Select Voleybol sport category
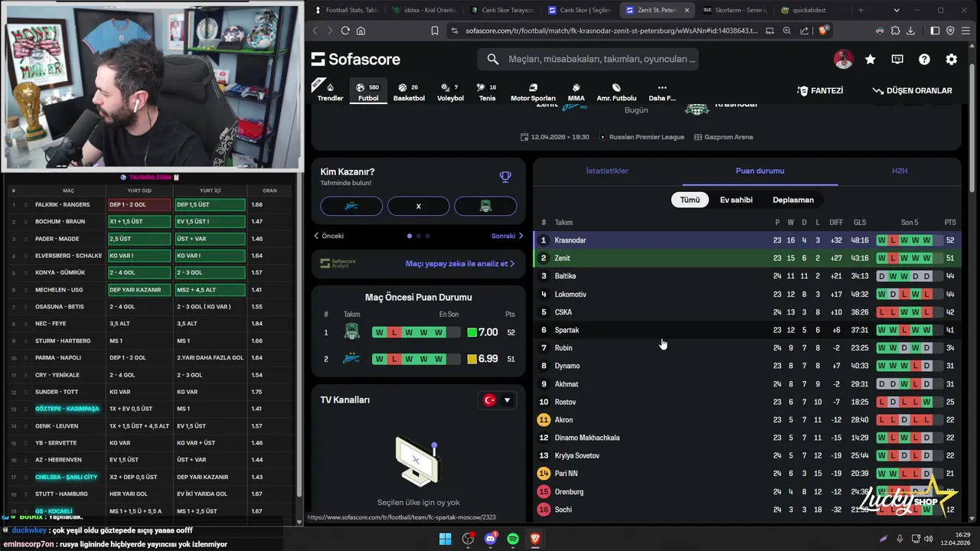This screenshot has height=551, width=980. [450, 92]
